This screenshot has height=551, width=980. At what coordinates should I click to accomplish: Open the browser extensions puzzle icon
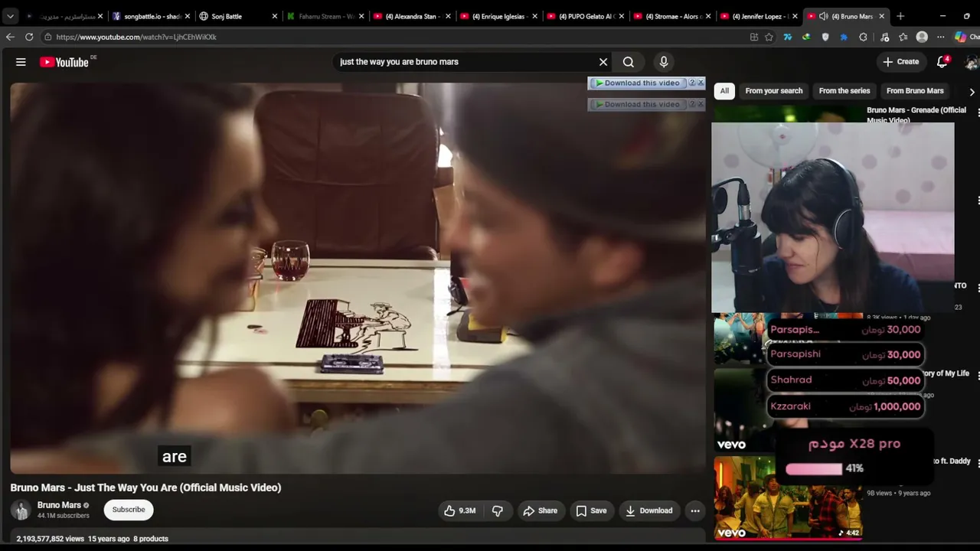coord(863,37)
